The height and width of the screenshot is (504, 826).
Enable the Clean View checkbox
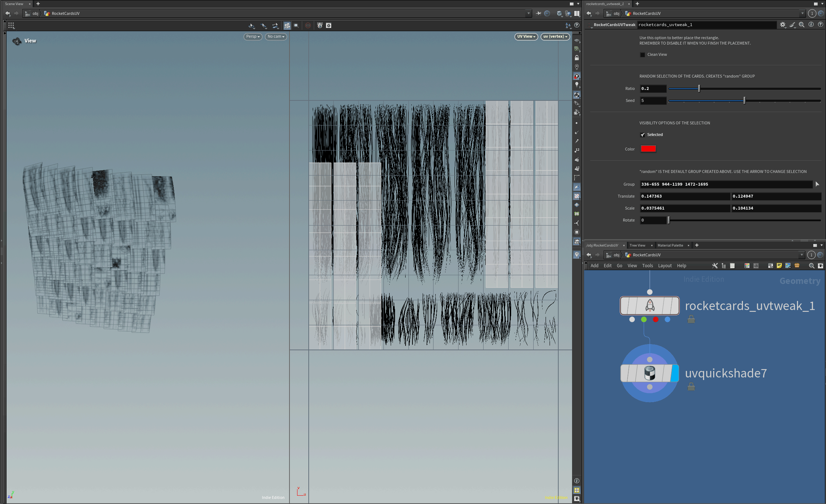point(643,55)
